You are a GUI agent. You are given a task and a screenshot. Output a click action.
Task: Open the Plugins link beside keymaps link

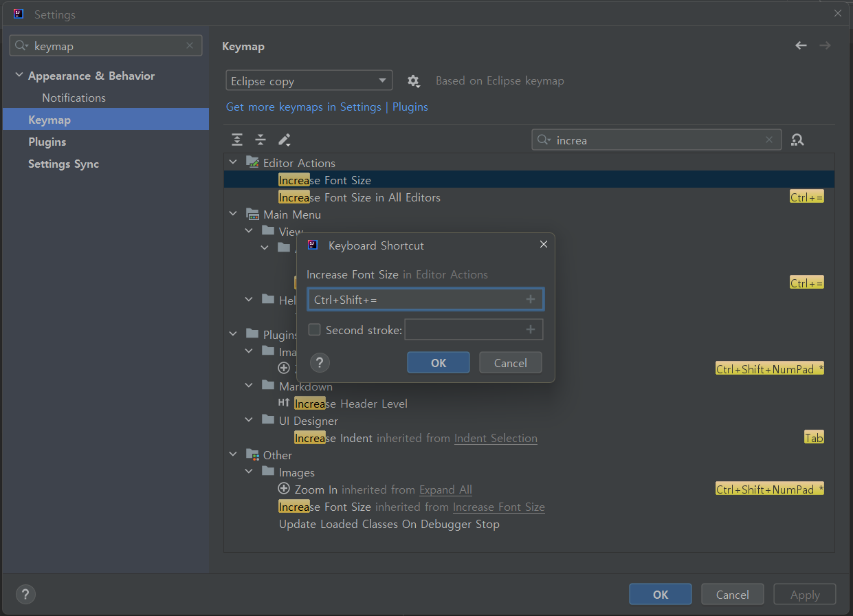pyautogui.click(x=410, y=107)
